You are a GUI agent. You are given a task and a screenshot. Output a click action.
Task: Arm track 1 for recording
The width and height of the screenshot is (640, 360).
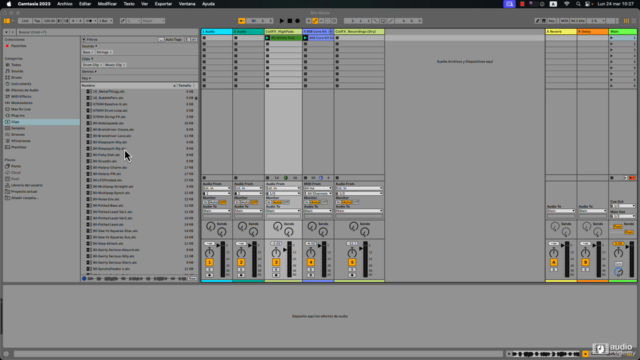point(209,275)
